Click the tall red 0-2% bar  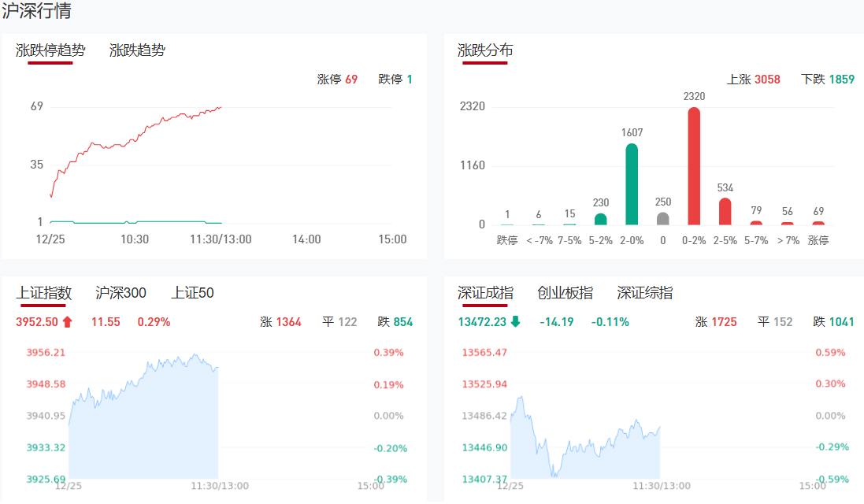[694, 166]
